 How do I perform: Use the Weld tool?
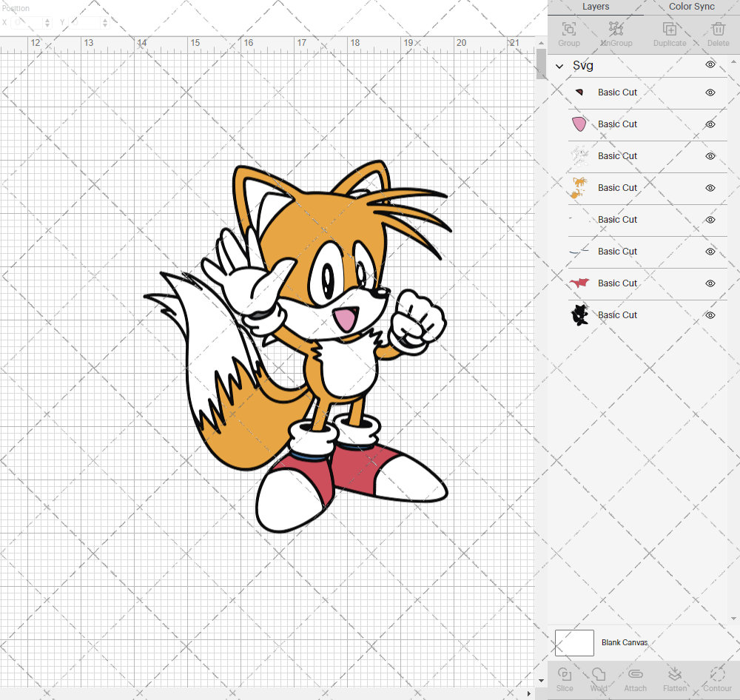coord(598,679)
